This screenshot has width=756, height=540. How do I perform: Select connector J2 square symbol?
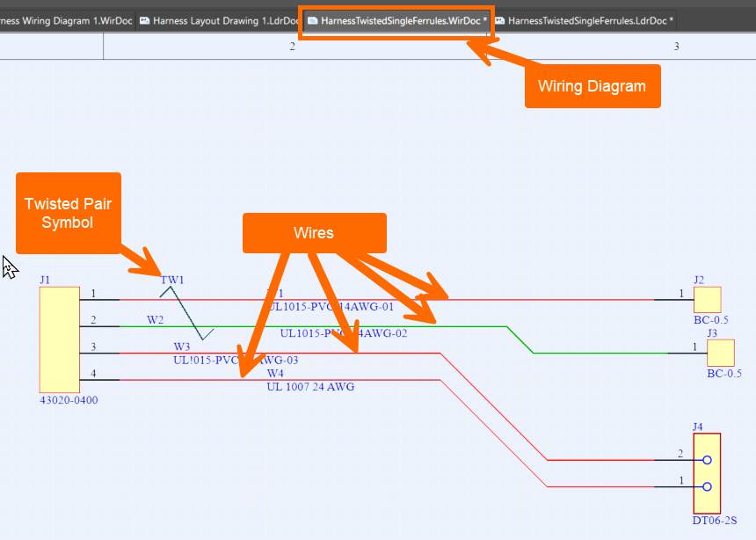click(x=708, y=300)
